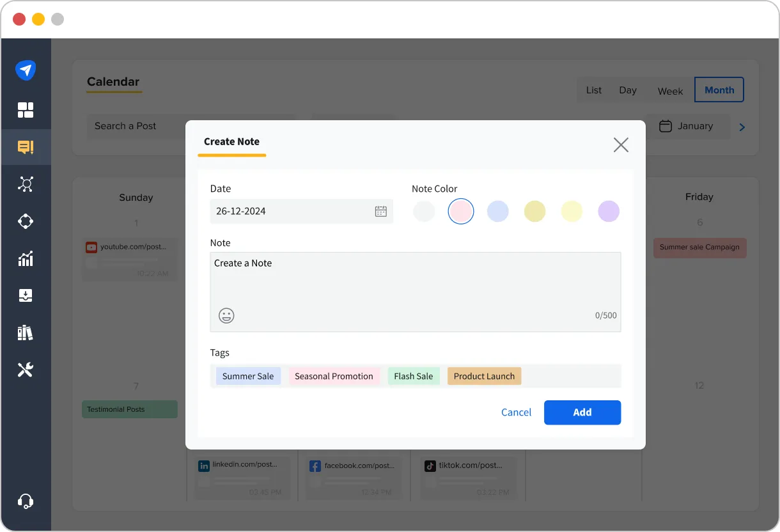Click the Search a Post field
This screenshot has width=780, height=532.
click(191, 126)
